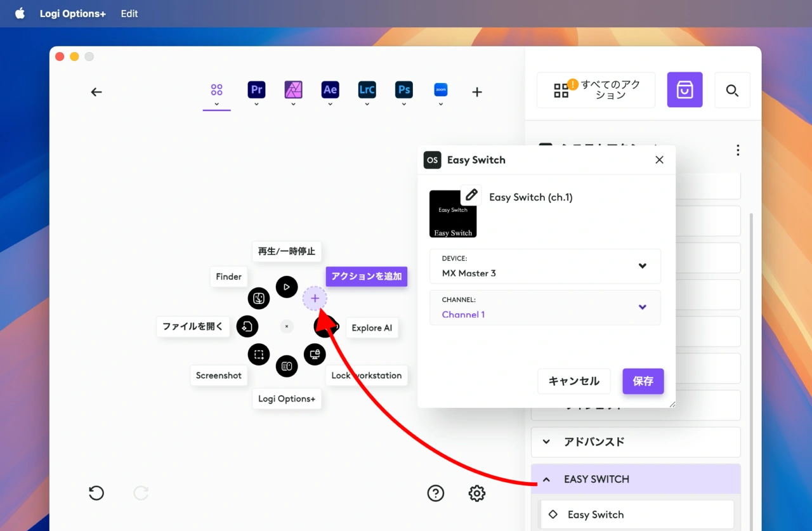The image size is (812, 531).
Task: Open the CHANNEL dropdown showing Channel 1
Action: 642,307
